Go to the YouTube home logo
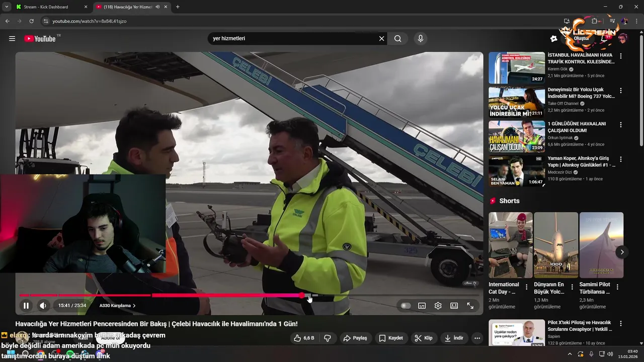The height and width of the screenshot is (362, 644). click(x=40, y=39)
